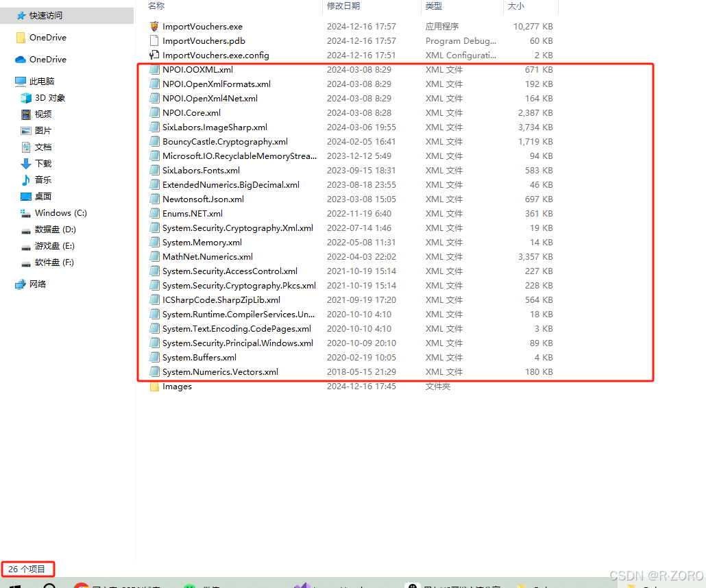Click the 视频 (Videos) sidebar icon

point(25,114)
